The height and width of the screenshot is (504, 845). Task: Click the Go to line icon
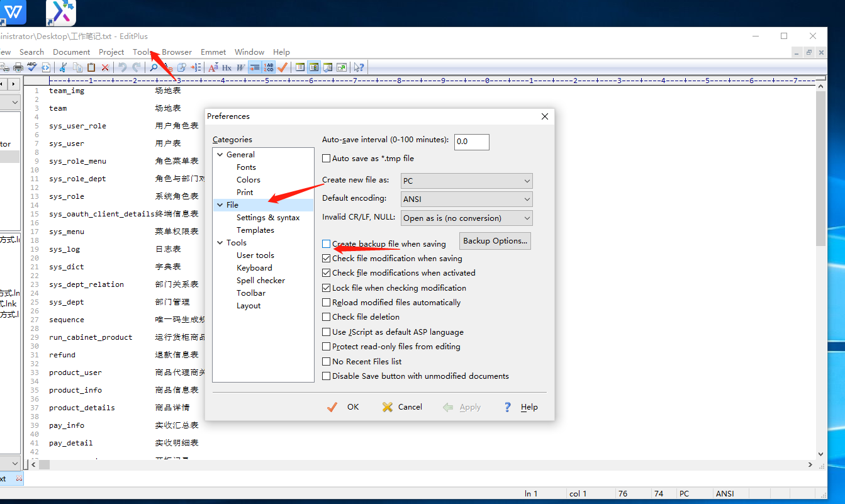196,67
